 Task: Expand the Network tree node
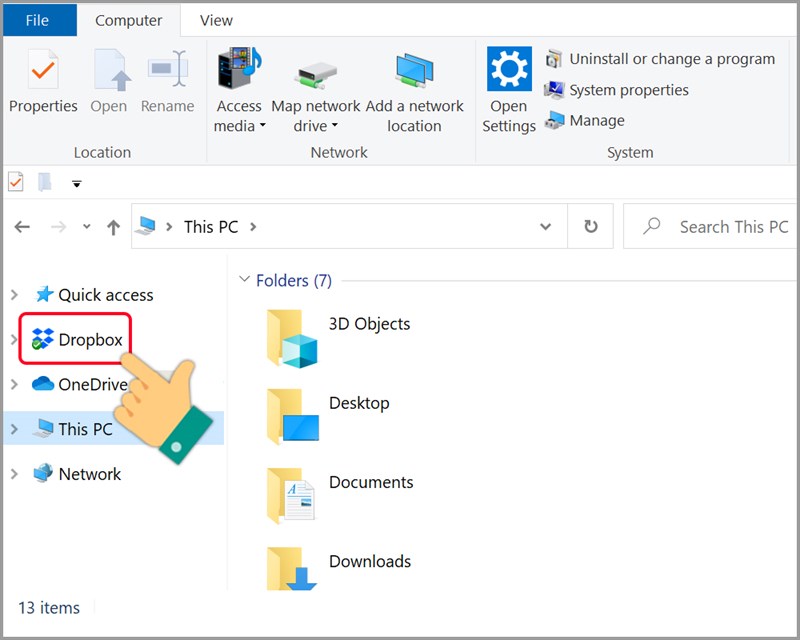(x=14, y=474)
